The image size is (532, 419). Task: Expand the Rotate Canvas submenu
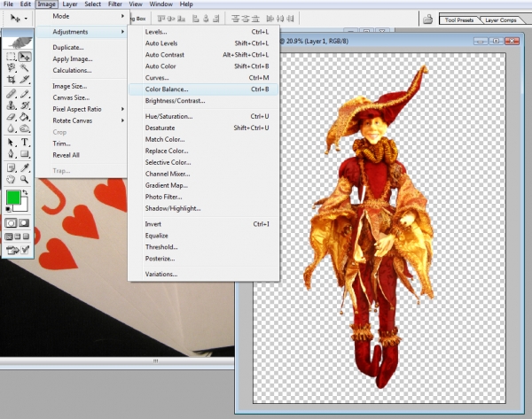point(82,120)
